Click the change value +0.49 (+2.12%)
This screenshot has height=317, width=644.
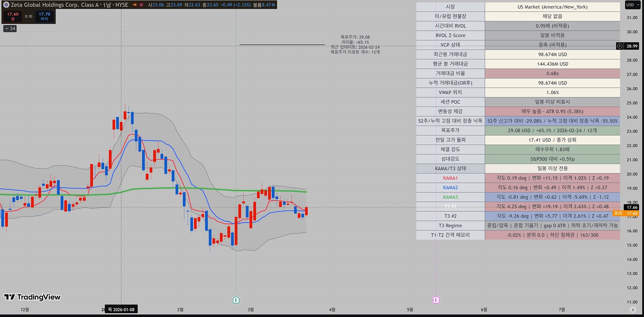(x=235, y=5)
